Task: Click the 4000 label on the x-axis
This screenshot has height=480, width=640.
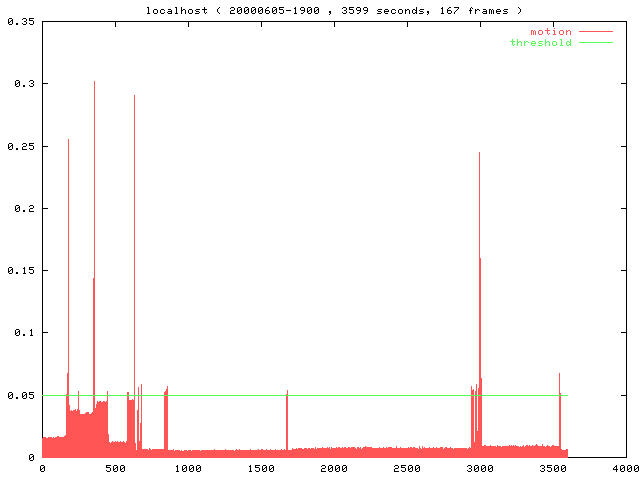Action: coord(626,468)
